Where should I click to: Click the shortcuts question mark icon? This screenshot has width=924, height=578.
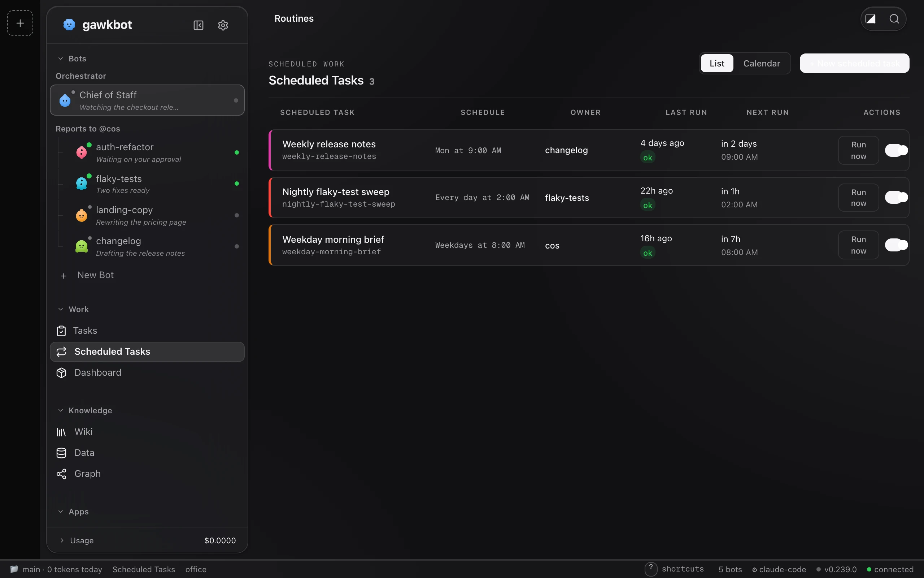tap(651, 569)
